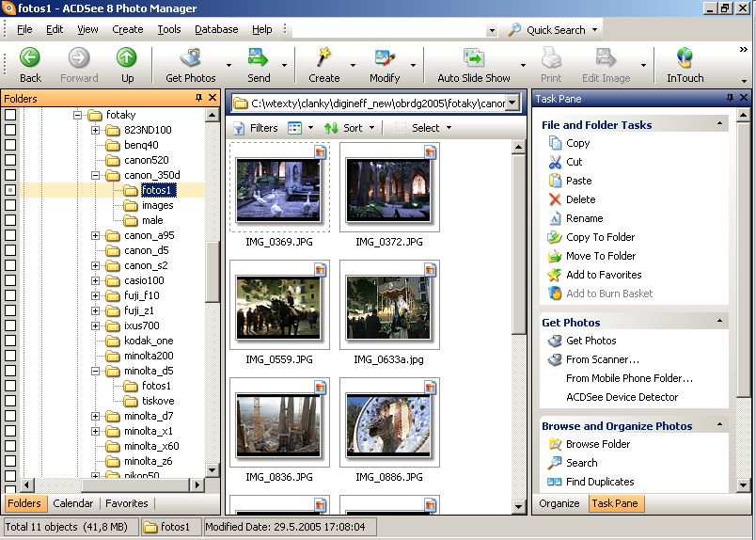Viewport: 756px width, 540px height.
Task: Tick the checkbox beside fotaky folder
Action: pos(10,115)
